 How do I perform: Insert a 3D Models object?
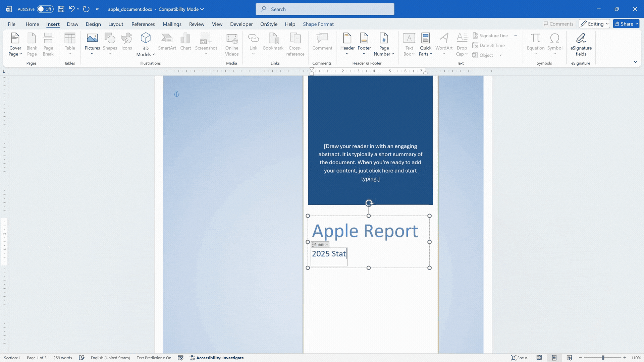(x=146, y=45)
